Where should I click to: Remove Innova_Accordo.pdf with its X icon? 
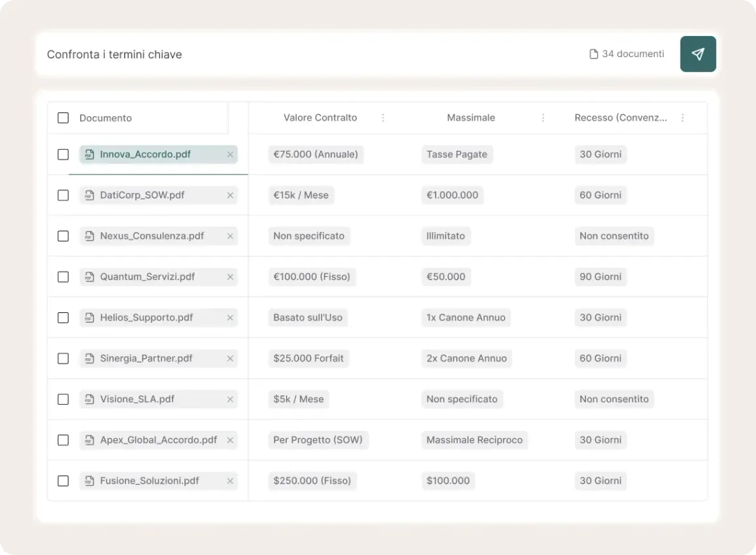pyautogui.click(x=230, y=155)
